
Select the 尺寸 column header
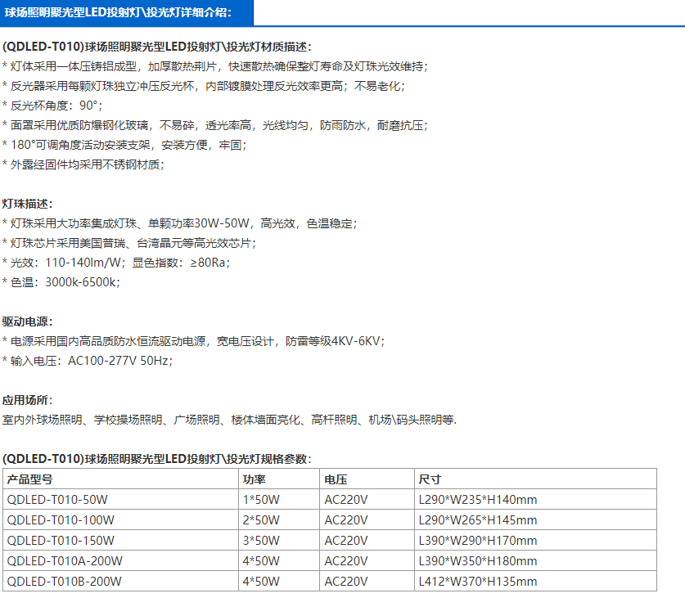(x=430, y=479)
